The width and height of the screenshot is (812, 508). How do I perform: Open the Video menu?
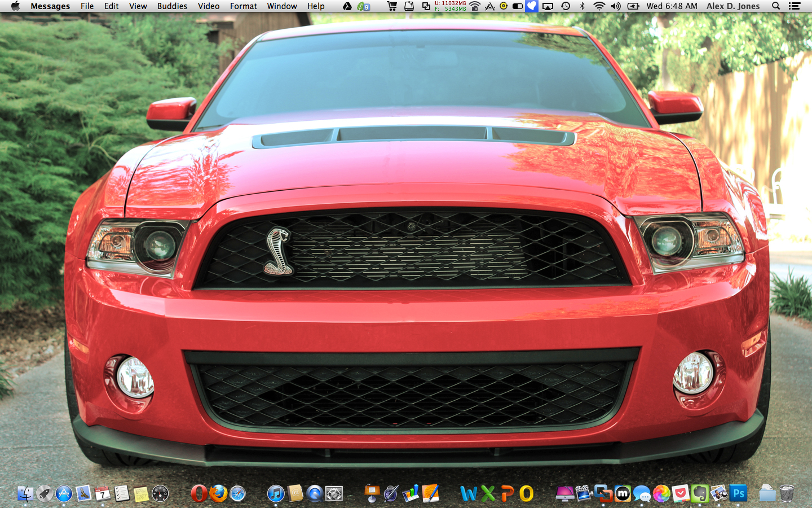point(209,6)
